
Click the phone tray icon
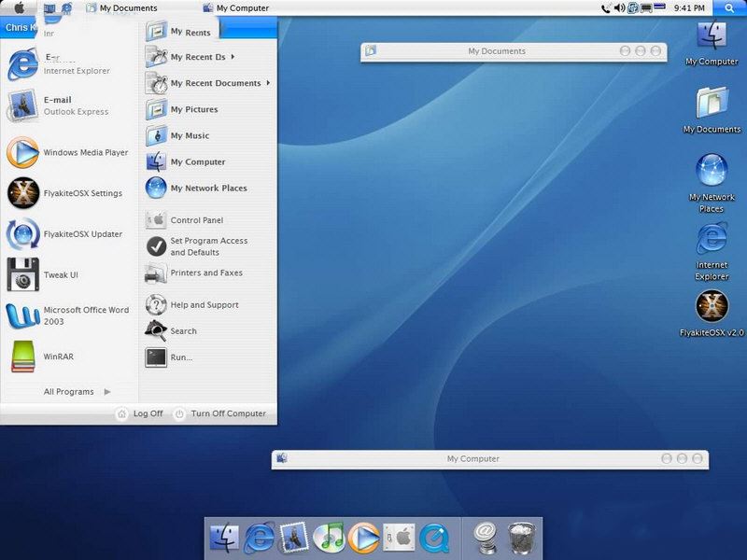click(x=605, y=8)
